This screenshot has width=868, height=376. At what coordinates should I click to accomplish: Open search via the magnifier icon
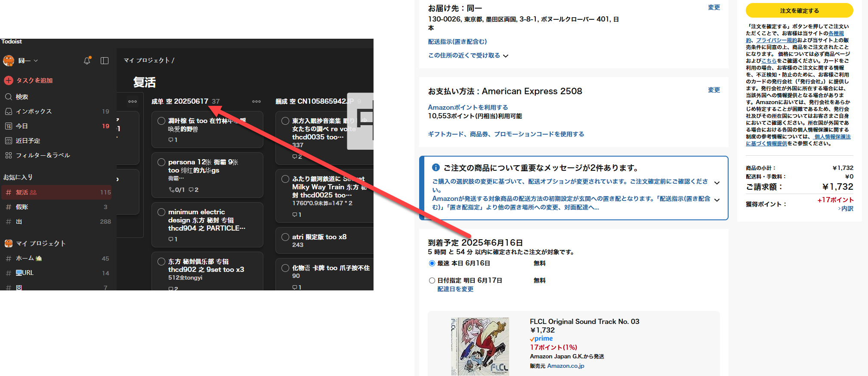[9, 97]
